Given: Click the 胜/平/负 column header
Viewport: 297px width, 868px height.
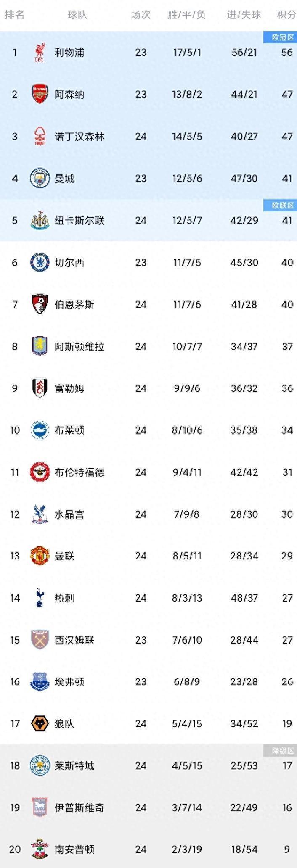Looking at the screenshot, I should click(186, 15).
